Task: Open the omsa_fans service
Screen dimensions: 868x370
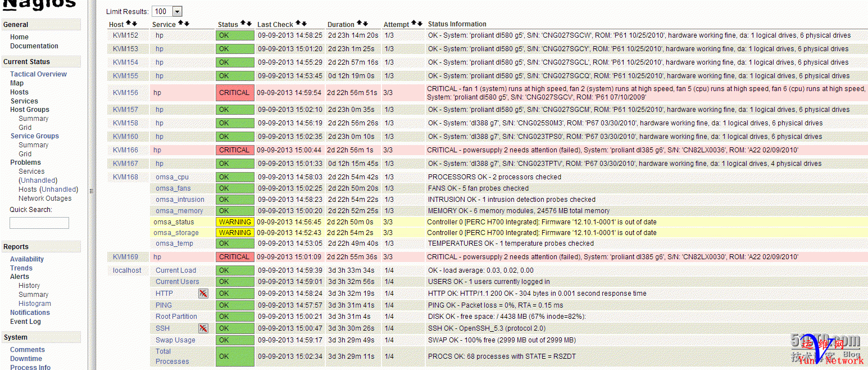Action: (x=173, y=188)
